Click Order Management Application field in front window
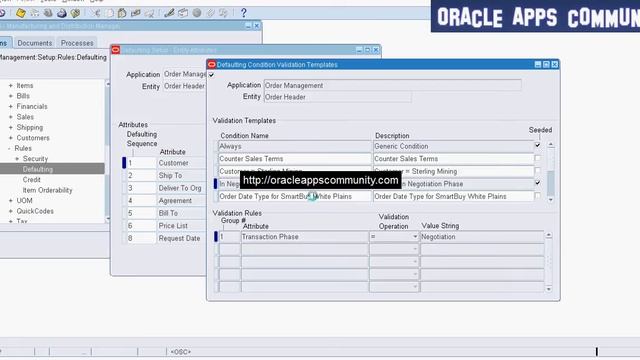 pyautogui.click(x=392, y=85)
